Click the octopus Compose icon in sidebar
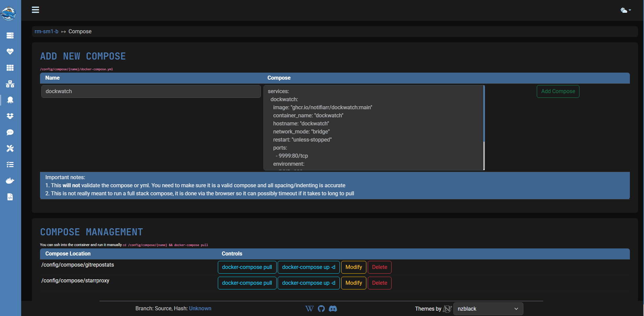Viewport: 644px width, 316px height. click(x=10, y=100)
